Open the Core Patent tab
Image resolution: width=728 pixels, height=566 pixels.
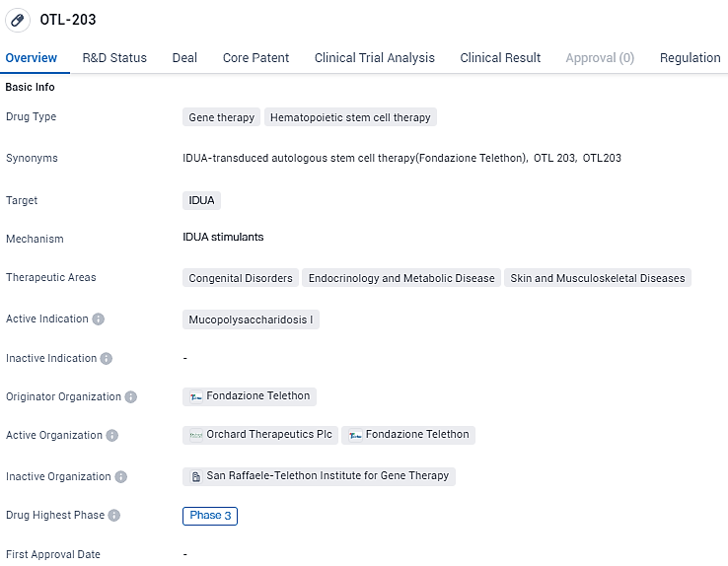(255, 58)
